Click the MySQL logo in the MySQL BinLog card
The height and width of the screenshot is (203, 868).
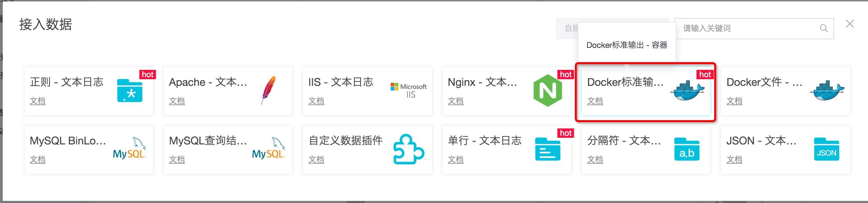coord(130,149)
